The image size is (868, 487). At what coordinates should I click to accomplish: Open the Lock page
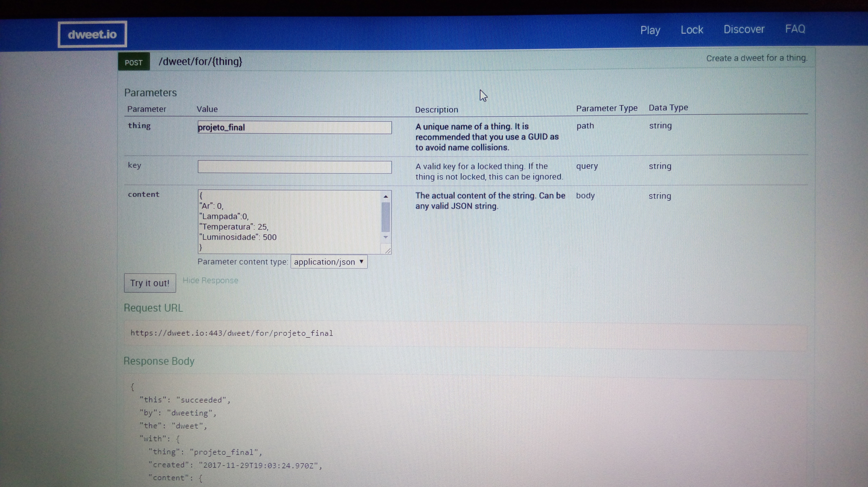692,30
